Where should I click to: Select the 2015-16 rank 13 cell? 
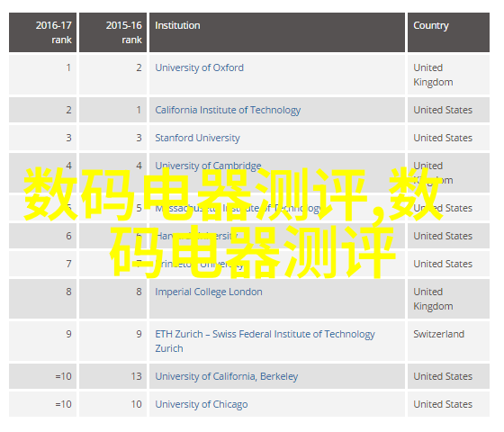coord(112,376)
